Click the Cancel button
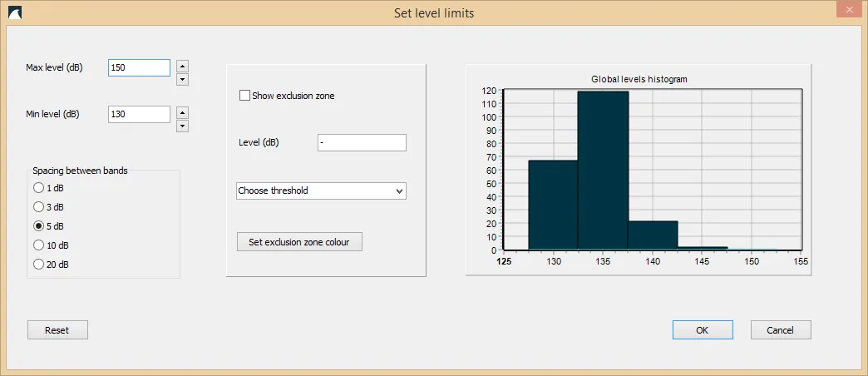This screenshot has height=376, width=868. [780, 330]
